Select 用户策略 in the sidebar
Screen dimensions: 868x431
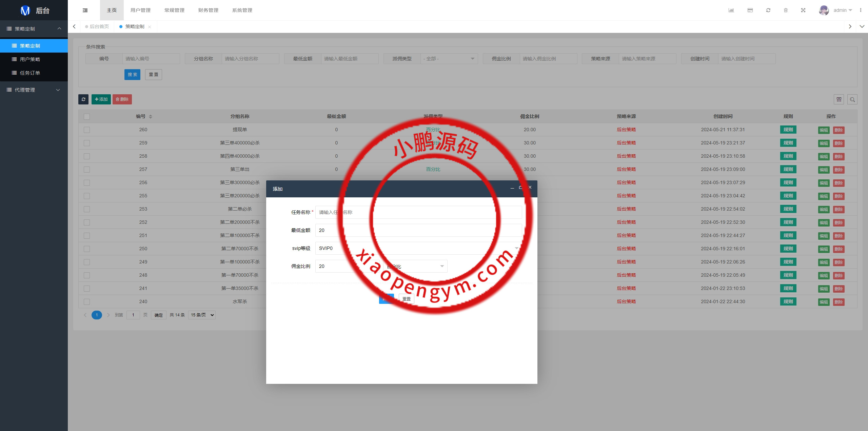coord(30,59)
